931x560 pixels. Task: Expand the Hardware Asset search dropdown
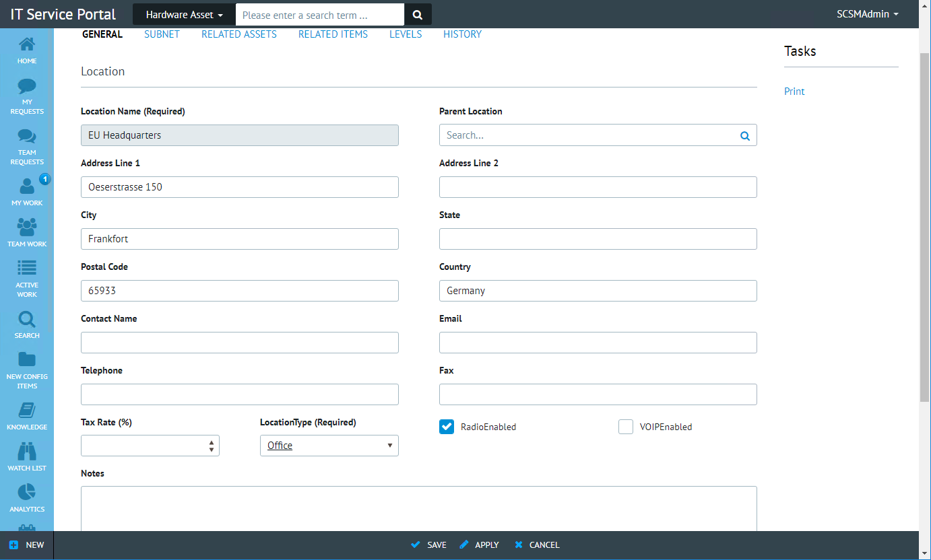pyautogui.click(x=184, y=15)
